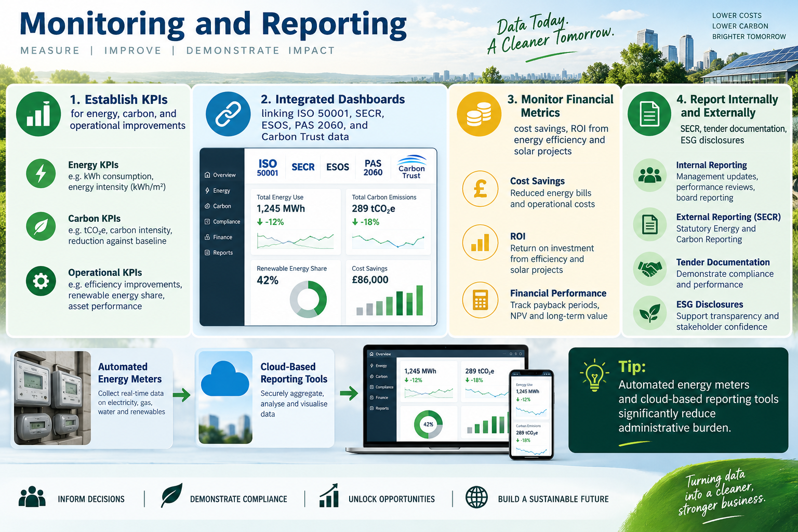Screen dimensions: 798x532
Task: Click Reports in the laptop dashboard sidebar
Action: coord(379,408)
